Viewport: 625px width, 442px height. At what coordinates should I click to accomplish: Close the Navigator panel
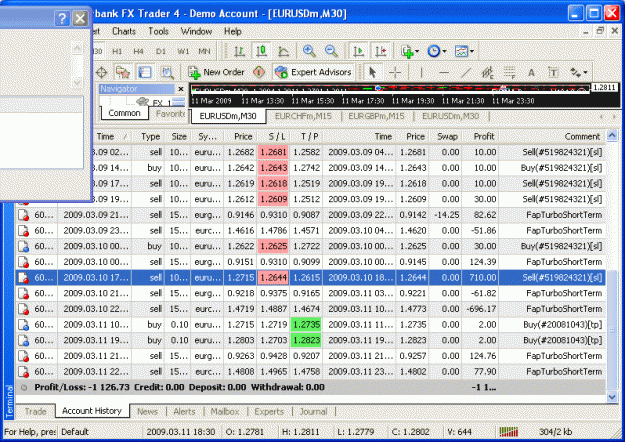181,89
